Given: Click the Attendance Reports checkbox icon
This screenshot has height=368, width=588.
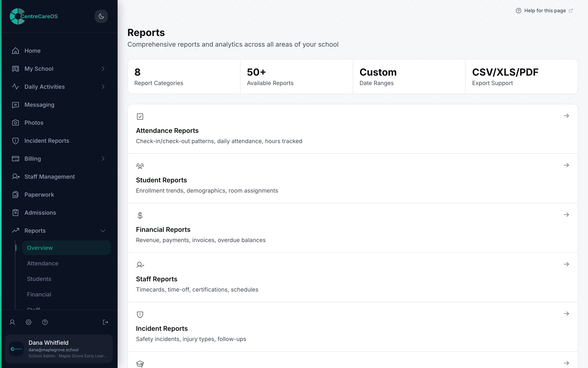Looking at the screenshot, I should tap(140, 117).
